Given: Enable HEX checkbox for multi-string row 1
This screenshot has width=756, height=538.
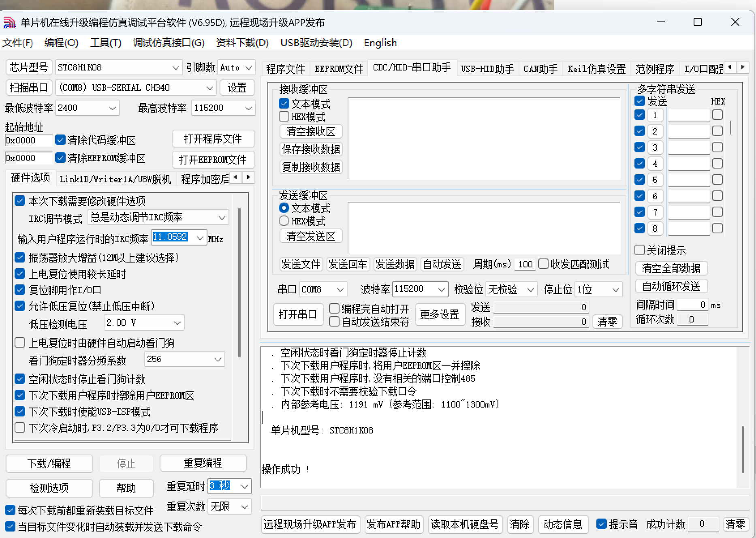Looking at the screenshot, I should tap(718, 115).
